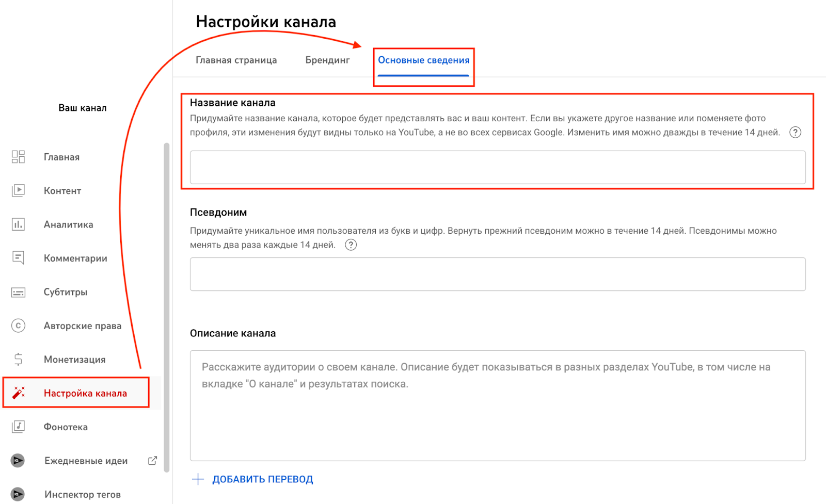Image resolution: width=826 pixels, height=504 pixels.
Task: Open the Брендинг tab
Action: point(327,60)
